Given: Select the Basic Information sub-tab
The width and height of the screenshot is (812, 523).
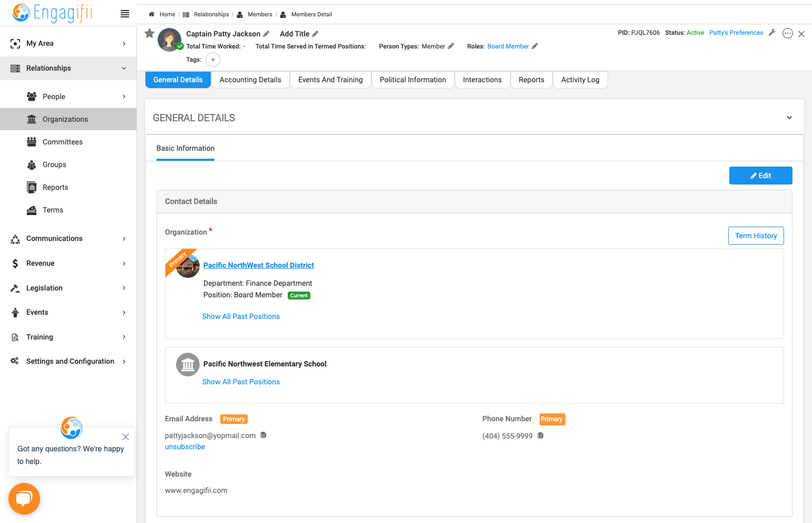Looking at the screenshot, I should coord(185,149).
